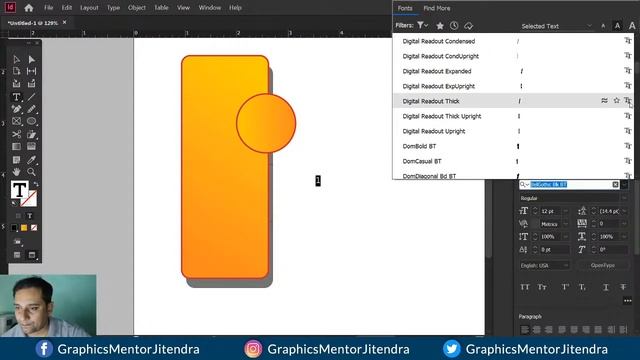Image resolution: width=640 pixels, height=360 pixels.
Task: Toggle All Caps formatting
Action: coord(525,287)
